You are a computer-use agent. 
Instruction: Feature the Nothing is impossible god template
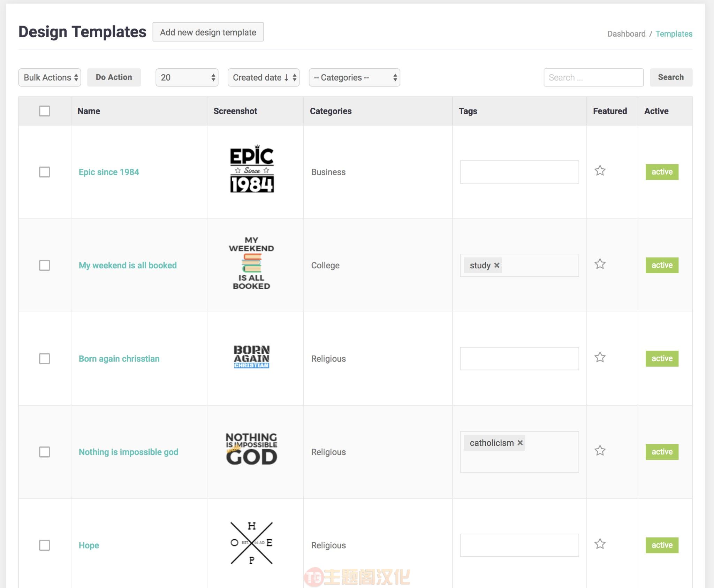point(600,451)
